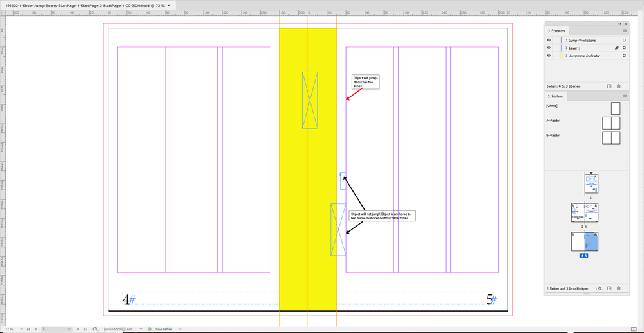Screen dimensions: 644x333
Task: Select the [Ohne] master page thumbnail
Action: tap(615, 108)
